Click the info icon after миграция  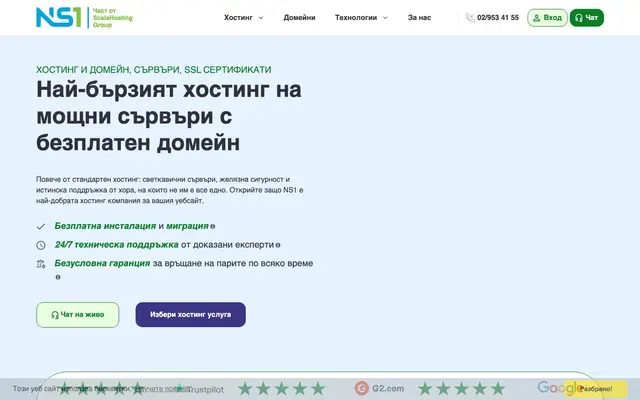(213, 227)
